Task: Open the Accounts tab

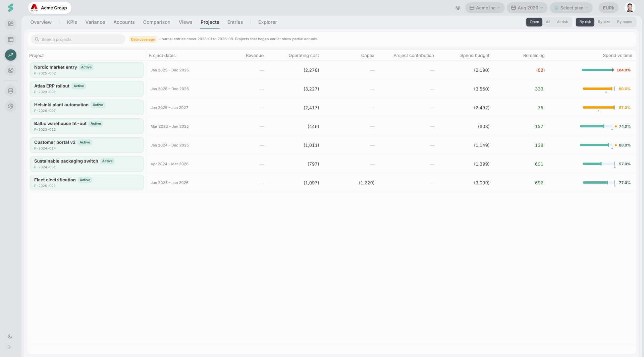Action: click(x=124, y=22)
